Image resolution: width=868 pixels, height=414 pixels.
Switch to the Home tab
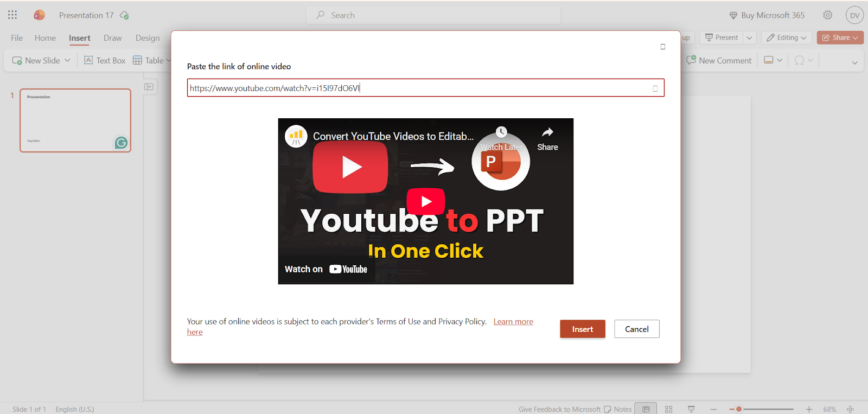(x=45, y=38)
